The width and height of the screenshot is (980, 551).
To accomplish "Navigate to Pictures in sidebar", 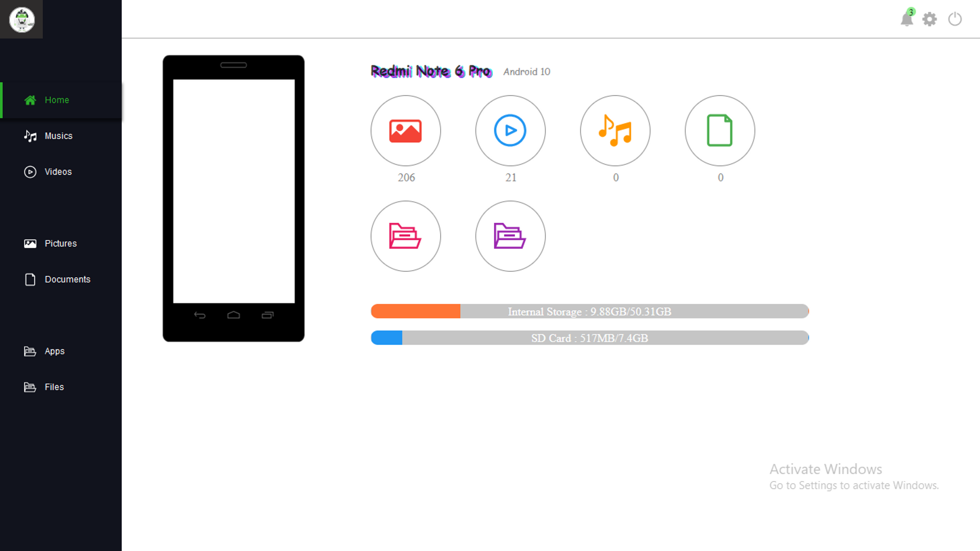I will click(x=60, y=243).
